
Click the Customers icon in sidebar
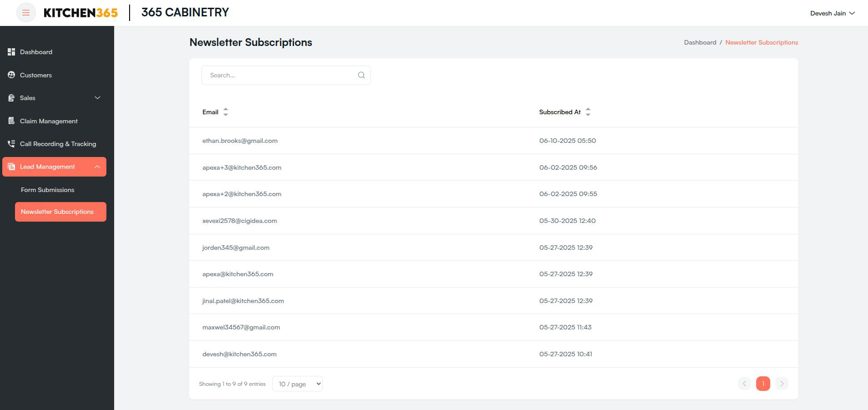tap(11, 75)
